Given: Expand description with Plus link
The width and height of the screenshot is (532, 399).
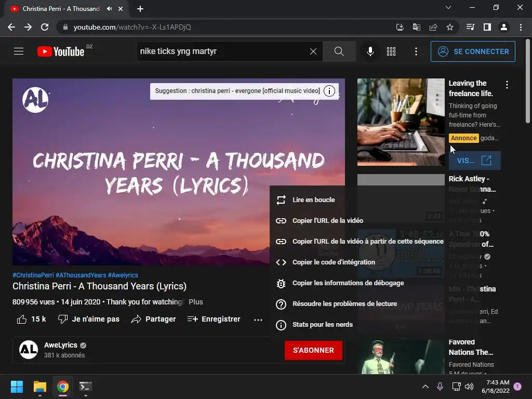Looking at the screenshot, I should (196, 302).
